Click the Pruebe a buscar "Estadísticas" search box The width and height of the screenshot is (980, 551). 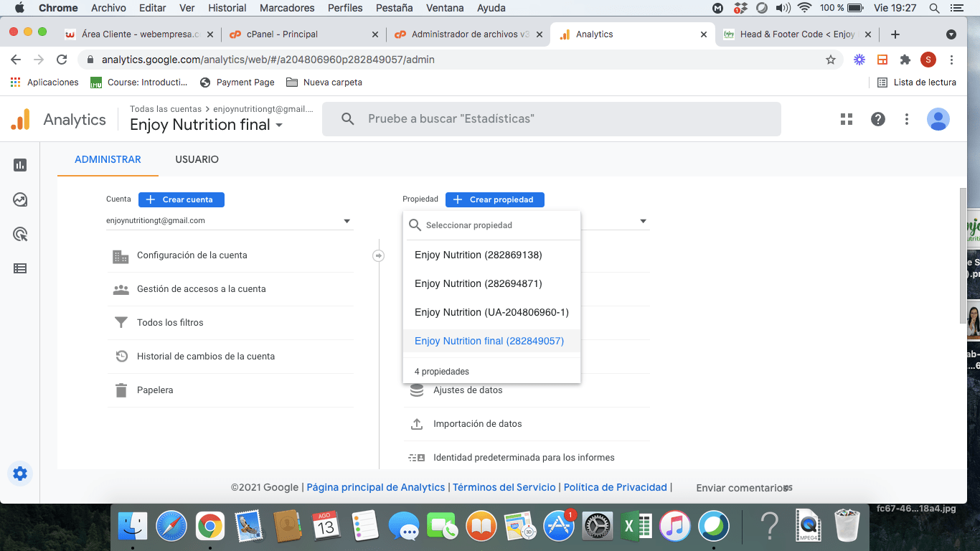click(x=551, y=119)
